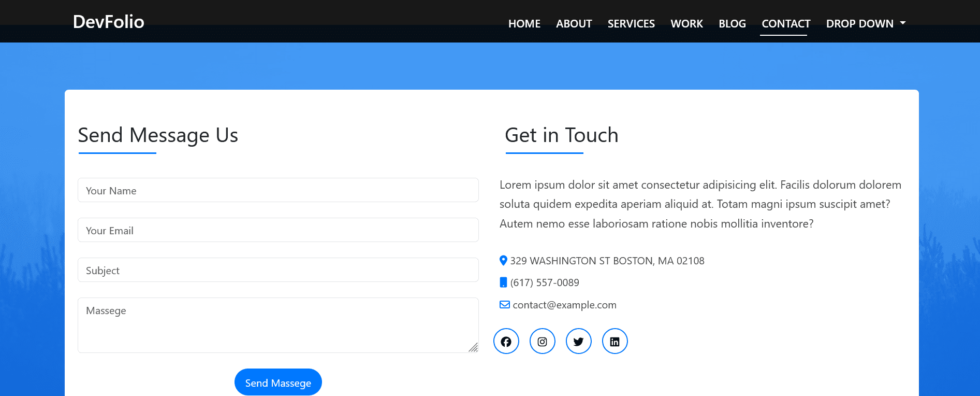
Task: Expand the Drop Down menu
Action: (866, 24)
